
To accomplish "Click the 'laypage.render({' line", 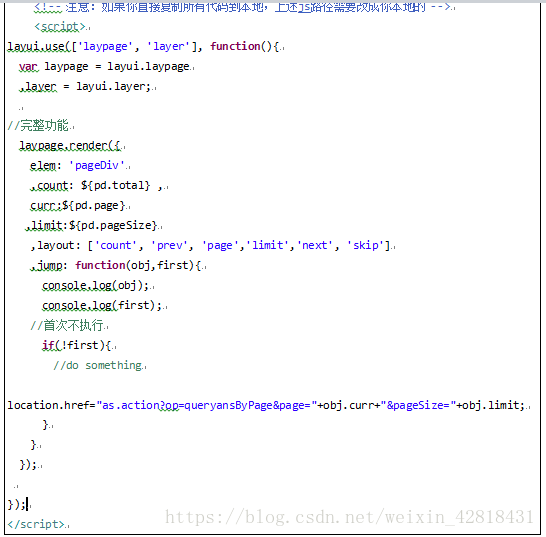I will [x=70, y=146].
